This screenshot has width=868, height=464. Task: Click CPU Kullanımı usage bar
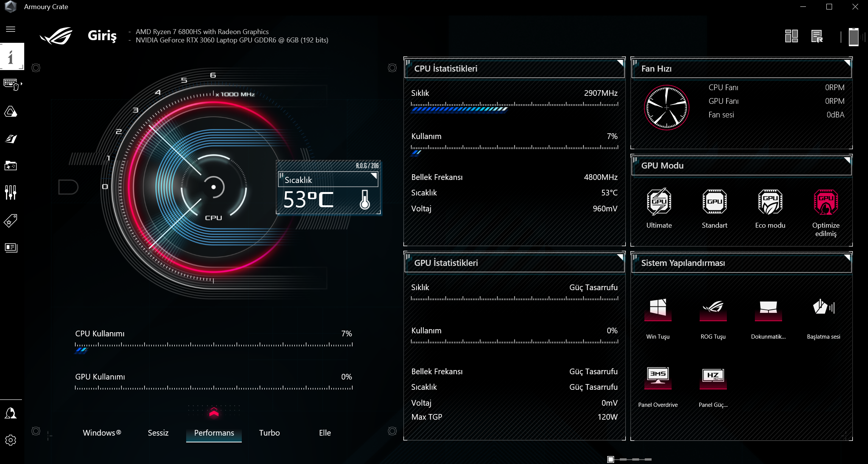(x=214, y=347)
